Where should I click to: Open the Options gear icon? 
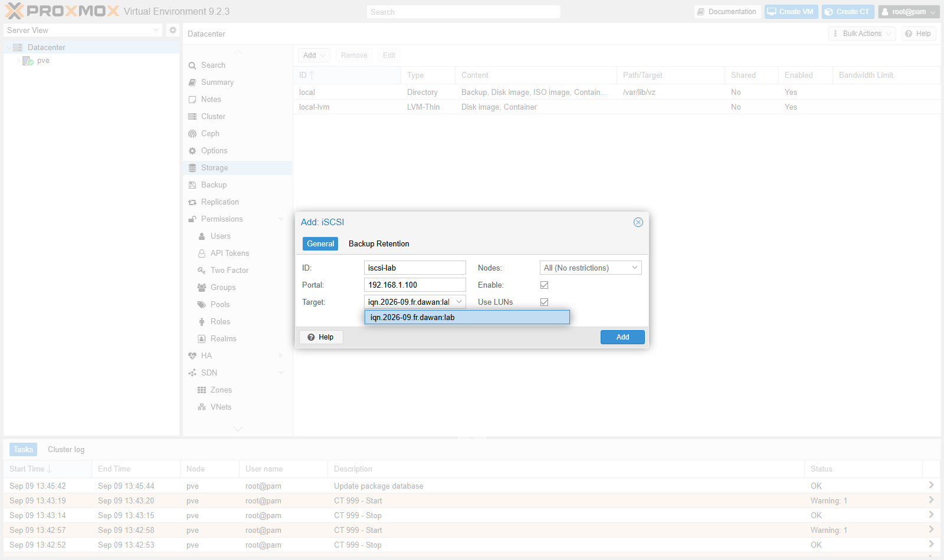coord(192,151)
